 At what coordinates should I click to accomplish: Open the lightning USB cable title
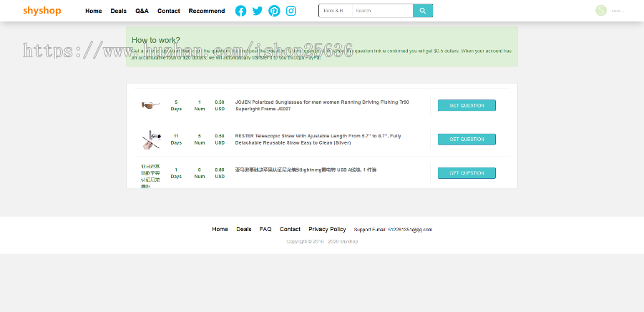click(306, 170)
